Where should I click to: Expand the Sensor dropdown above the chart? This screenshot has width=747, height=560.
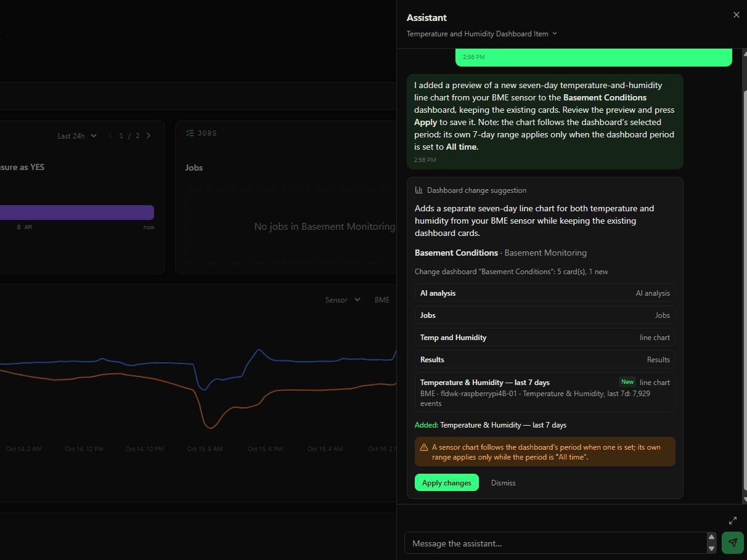pyautogui.click(x=343, y=300)
